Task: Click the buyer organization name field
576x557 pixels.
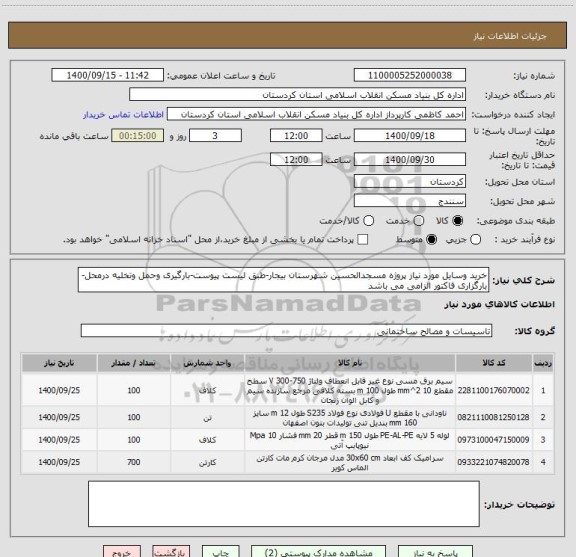Action: (x=298, y=95)
